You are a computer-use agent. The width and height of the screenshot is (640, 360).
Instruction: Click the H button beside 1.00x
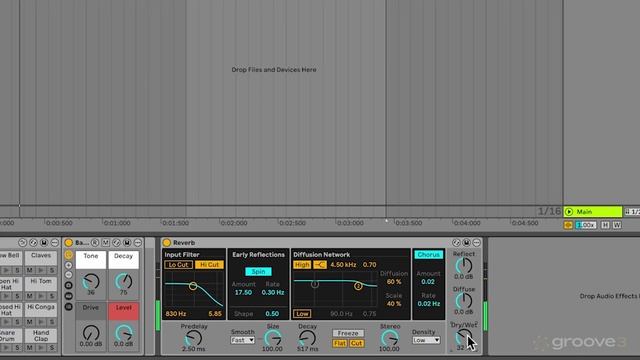point(605,225)
